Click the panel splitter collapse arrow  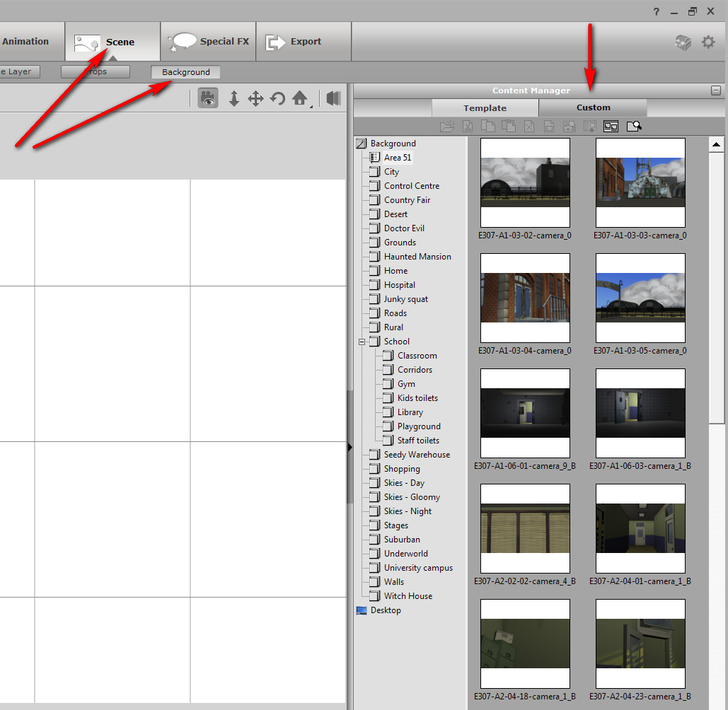[x=349, y=447]
